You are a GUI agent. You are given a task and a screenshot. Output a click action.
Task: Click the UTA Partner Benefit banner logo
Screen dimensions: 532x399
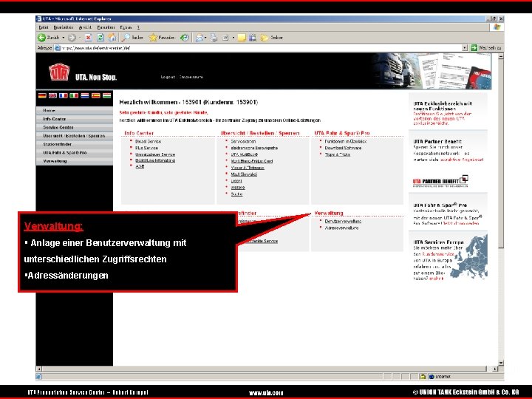click(x=440, y=181)
